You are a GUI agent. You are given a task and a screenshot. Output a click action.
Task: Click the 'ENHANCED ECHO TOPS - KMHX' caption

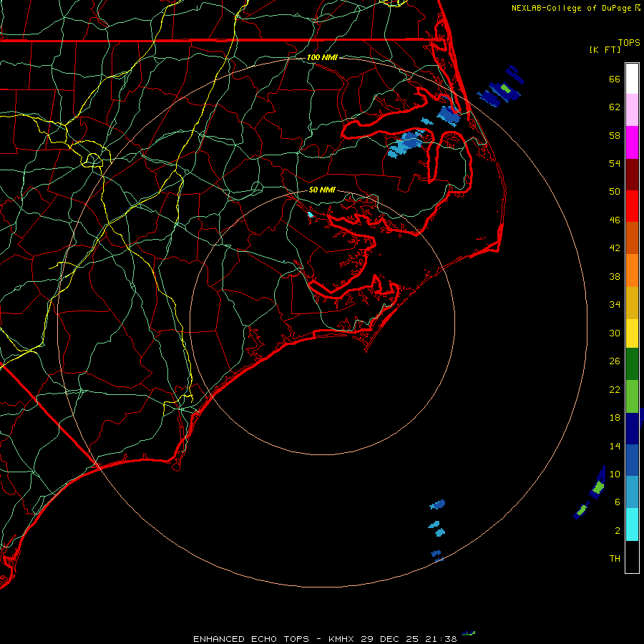click(275, 639)
